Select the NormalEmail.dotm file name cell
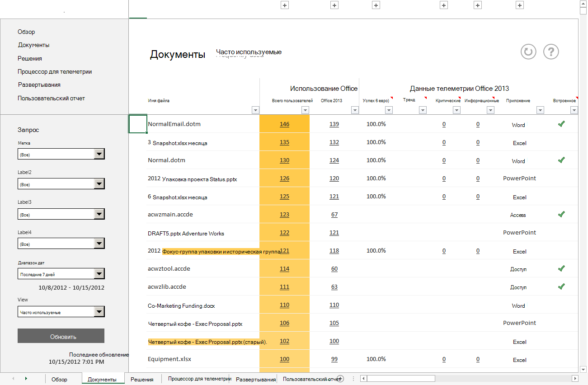The height and width of the screenshot is (385, 588). [x=174, y=124]
